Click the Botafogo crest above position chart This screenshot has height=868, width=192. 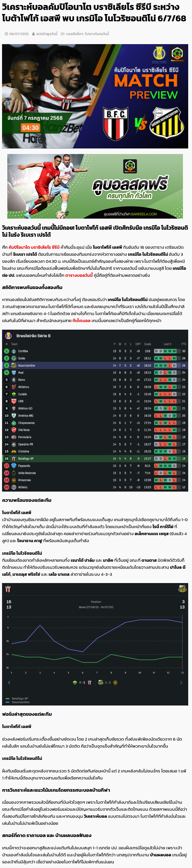coord(8,589)
